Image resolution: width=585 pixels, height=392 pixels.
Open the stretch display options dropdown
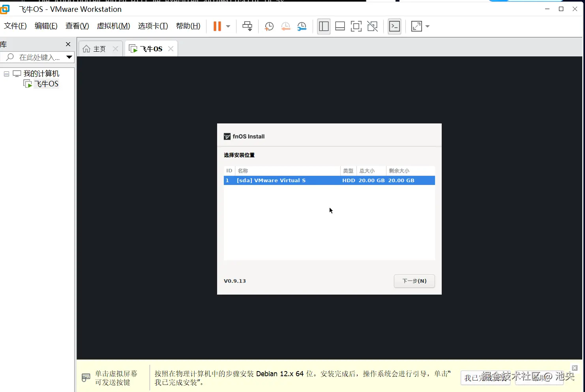[427, 26]
